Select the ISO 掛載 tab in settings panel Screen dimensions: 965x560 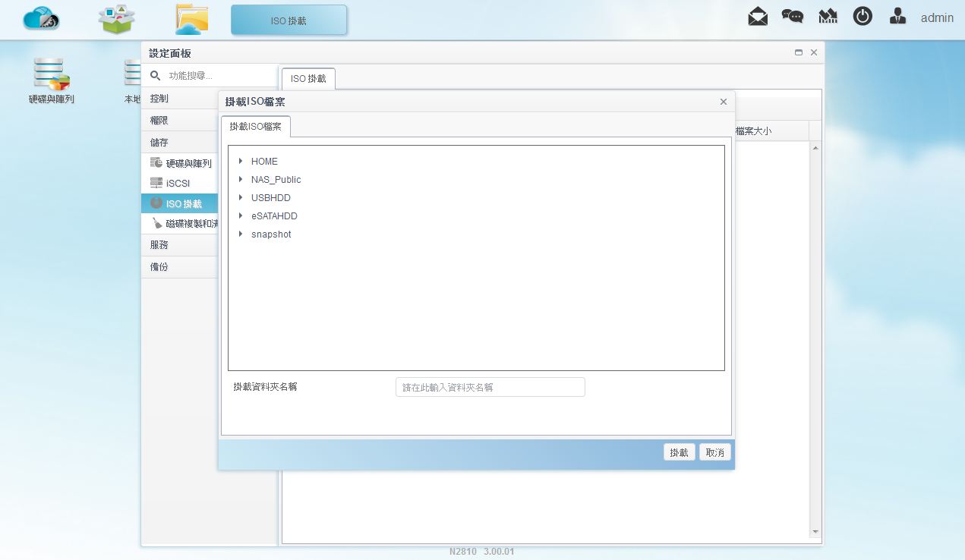pyautogui.click(x=308, y=79)
